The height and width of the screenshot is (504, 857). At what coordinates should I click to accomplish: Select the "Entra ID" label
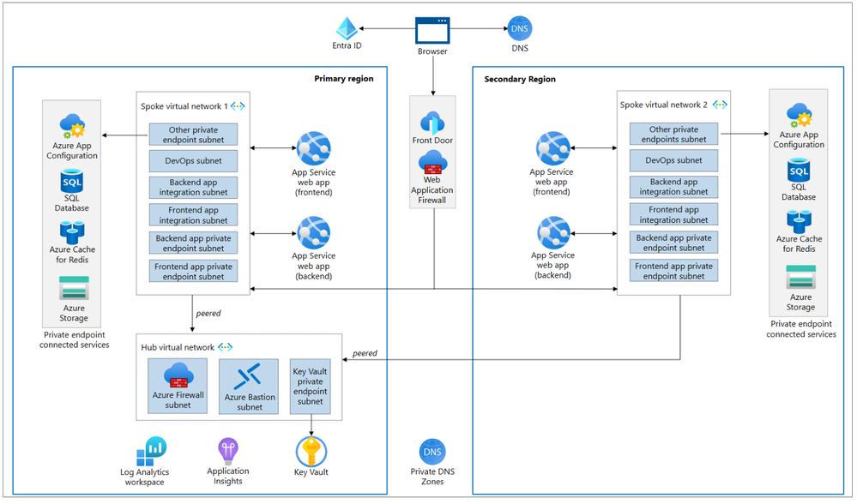(347, 45)
